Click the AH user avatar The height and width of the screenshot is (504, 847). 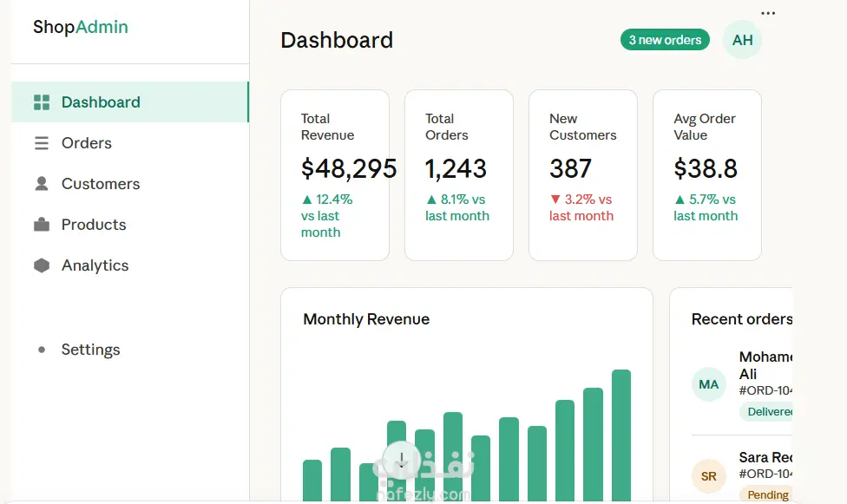click(x=742, y=40)
